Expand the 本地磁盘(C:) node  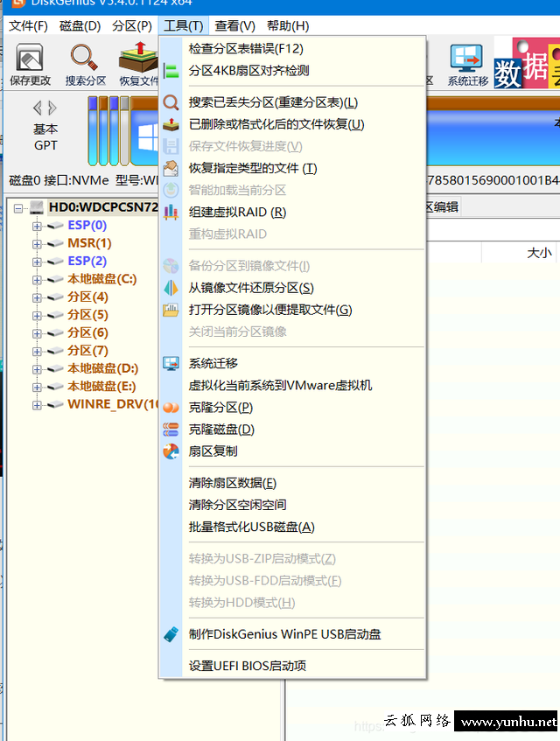(x=37, y=280)
